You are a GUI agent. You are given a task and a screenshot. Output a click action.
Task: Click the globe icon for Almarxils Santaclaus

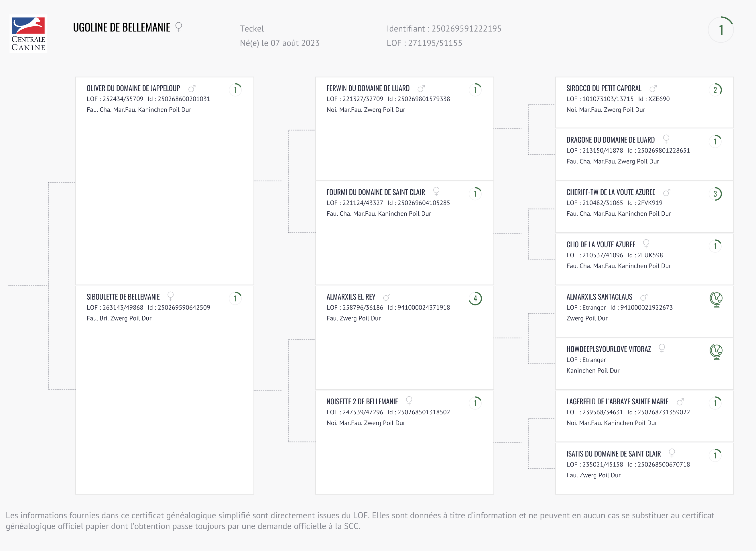pos(716,299)
